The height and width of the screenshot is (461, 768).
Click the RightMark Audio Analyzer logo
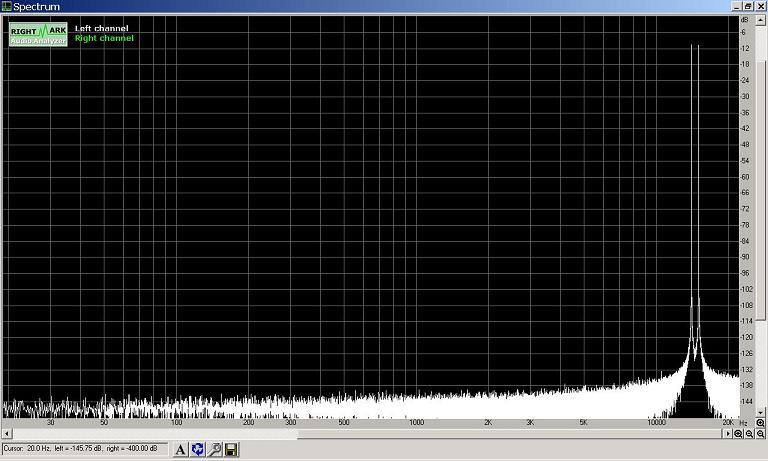[38, 34]
